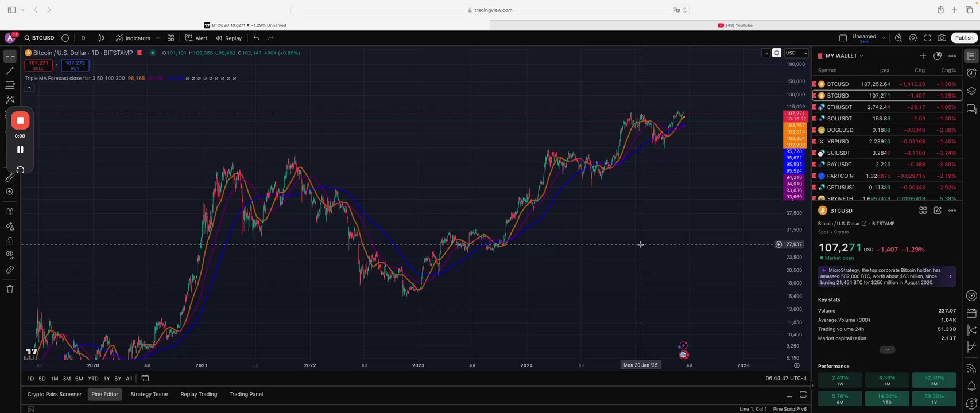Select the YTD date range

click(x=93, y=379)
